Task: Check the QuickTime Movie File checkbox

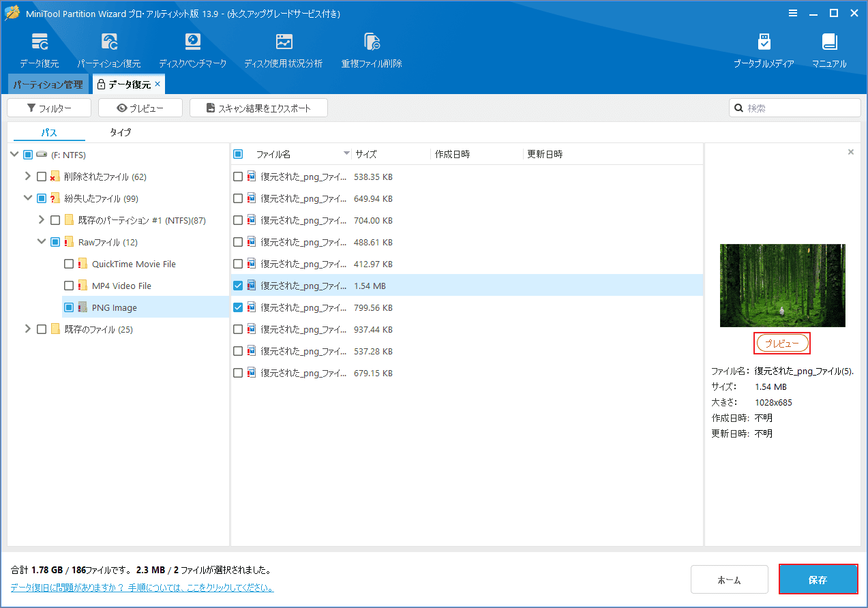Action: (69, 264)
